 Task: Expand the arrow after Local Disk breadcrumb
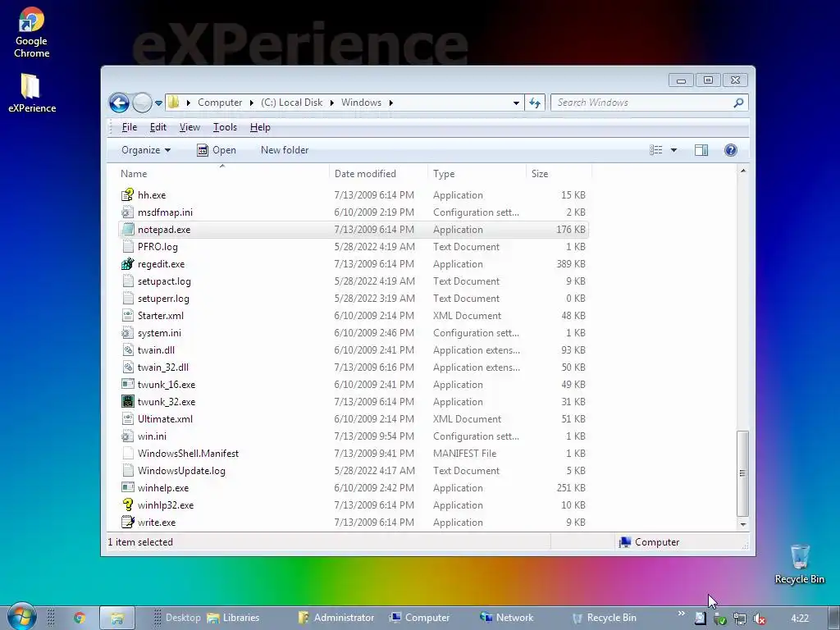[331, 103]
